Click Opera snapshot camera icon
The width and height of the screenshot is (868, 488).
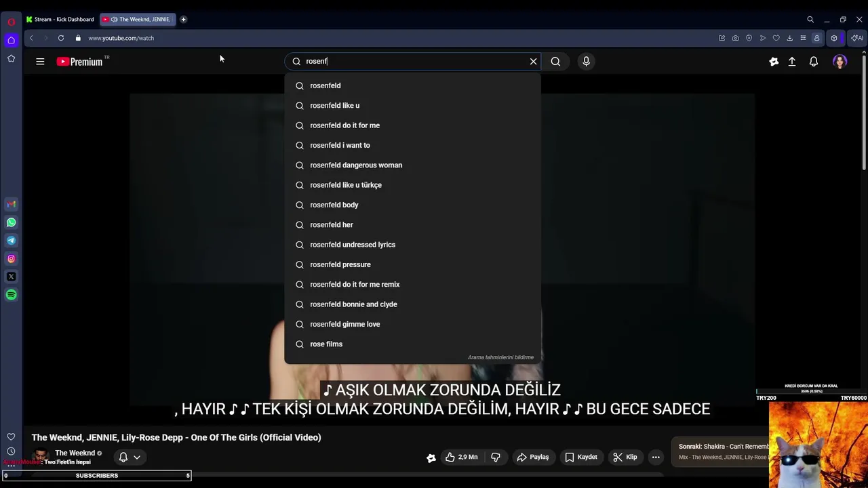[x=735, y=38]
